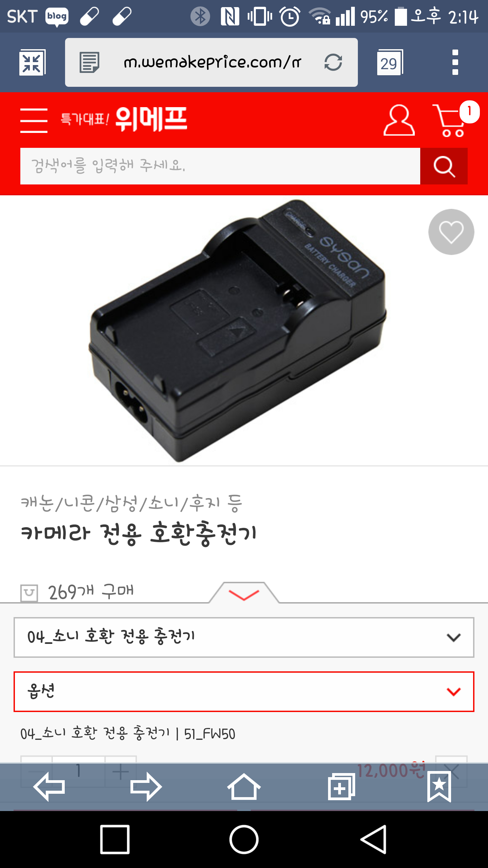488x868 pixels.
Task: Open the user account profile icon
Action: pos(399,120)
